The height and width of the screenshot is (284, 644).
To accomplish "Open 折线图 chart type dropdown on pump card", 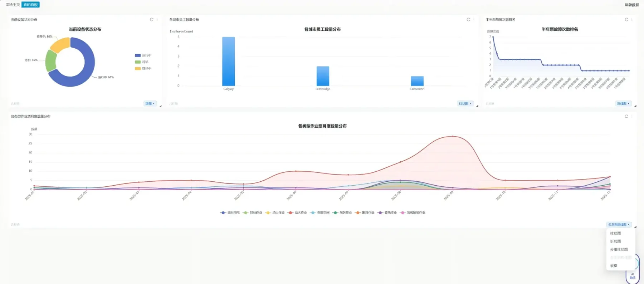I will tap(623, 104).
